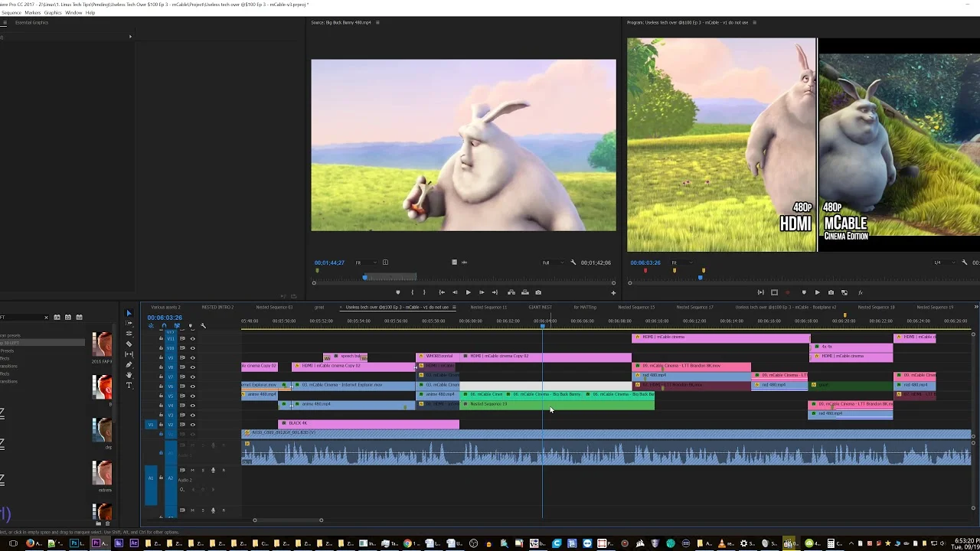Click timeline timecode 00:06:03:26
This screenshot has width=980, height=551.
coord(165,318)
